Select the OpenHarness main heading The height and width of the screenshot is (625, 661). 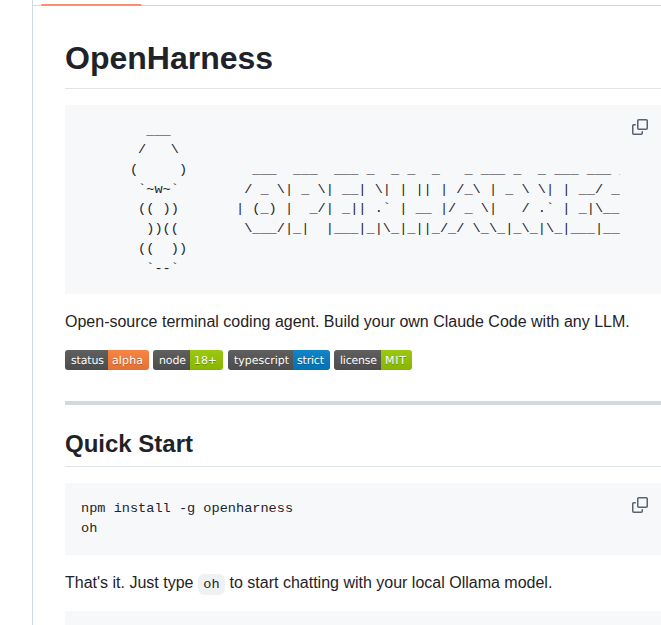(x=169, y=58)
